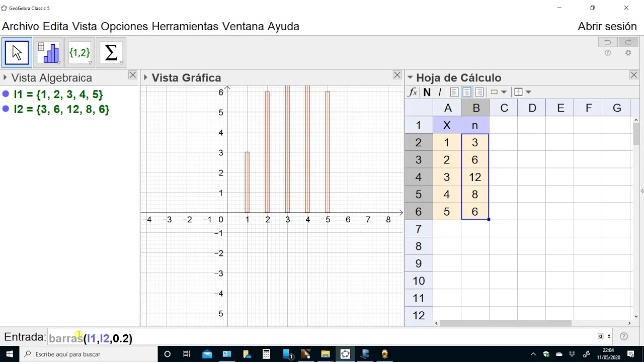Toggle italic formatting in spreadsheet
Screen dimensions: 644x362
point(440,92)
